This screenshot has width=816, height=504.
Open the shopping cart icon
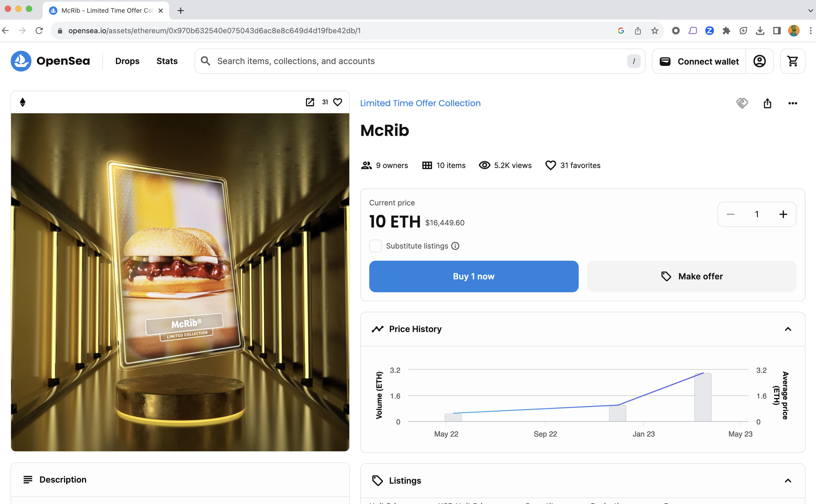tap(792, 61)
